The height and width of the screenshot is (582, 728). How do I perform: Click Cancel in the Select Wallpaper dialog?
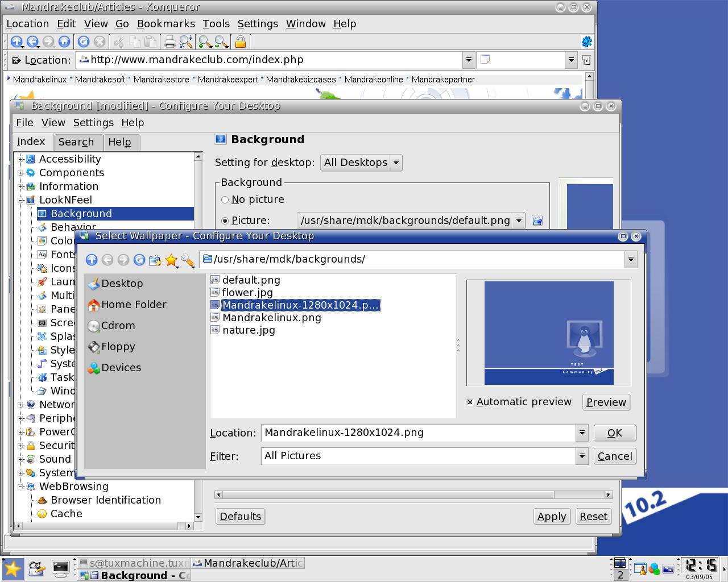615,456
